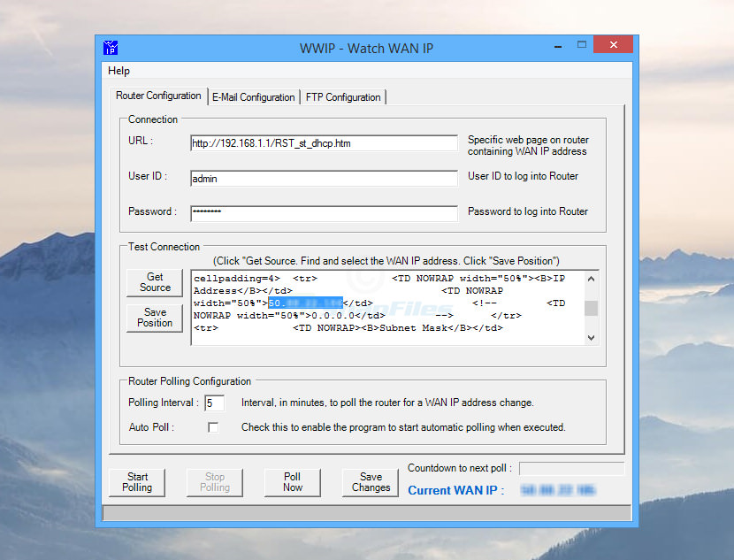Enable the Auto Poll checkbox
This screenshot has height=560, width=734.
213,427
